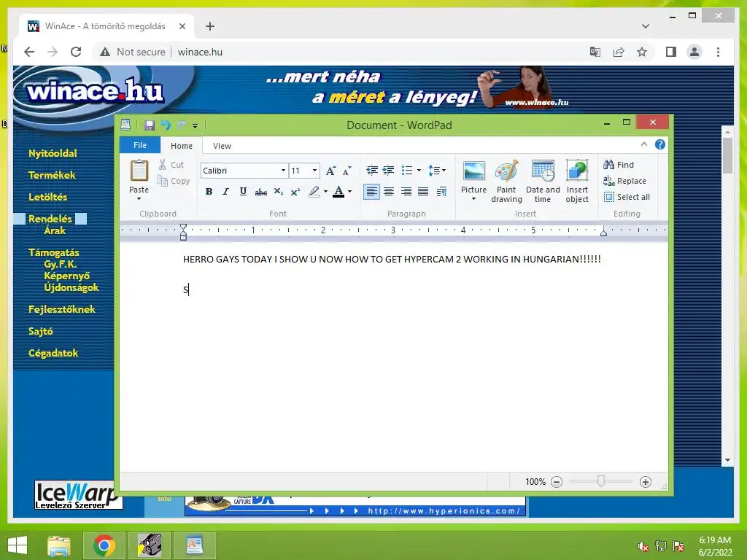Viewport: 747px width, 560px height.
Task: Click Find in the Editing group
Action: pyautogui.click(x=619, y=165)
